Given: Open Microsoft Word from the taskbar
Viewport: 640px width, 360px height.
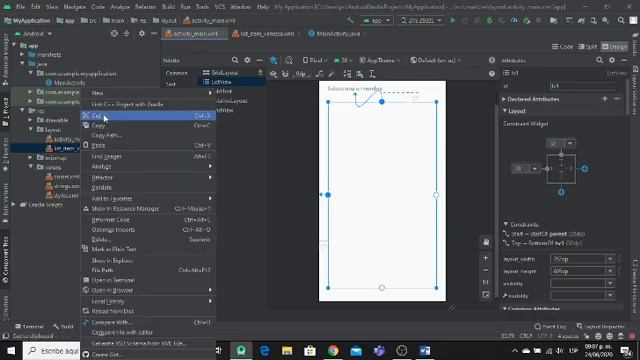Looking at the screenshot, I should (x=424, y=351).
